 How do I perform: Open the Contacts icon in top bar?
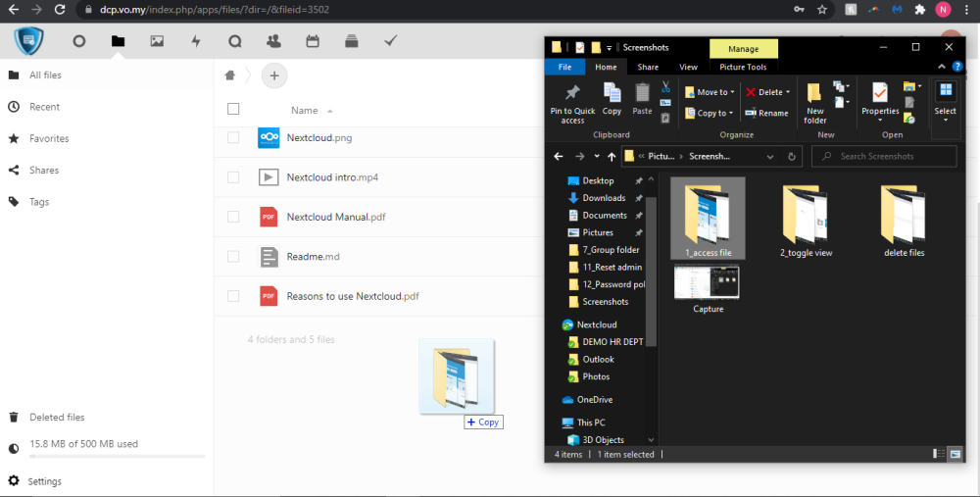pyautogui.click(x=273, y=41)
